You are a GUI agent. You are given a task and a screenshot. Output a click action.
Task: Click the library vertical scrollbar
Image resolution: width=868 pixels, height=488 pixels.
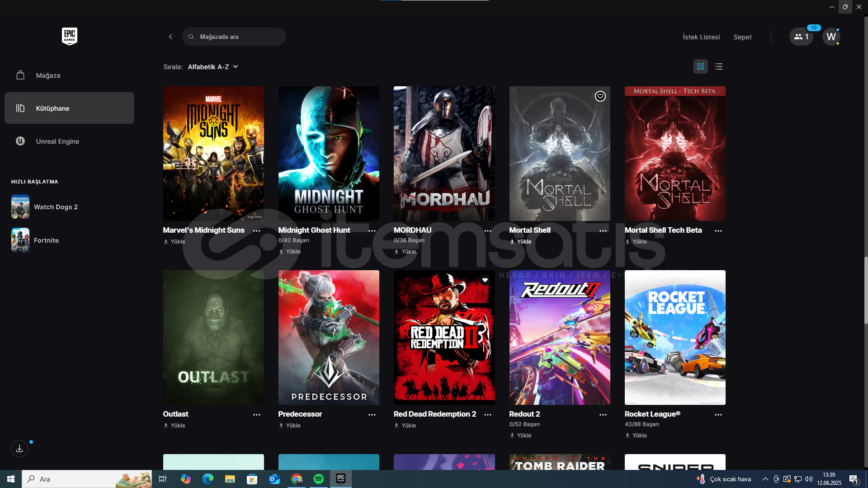pos(866,290)
